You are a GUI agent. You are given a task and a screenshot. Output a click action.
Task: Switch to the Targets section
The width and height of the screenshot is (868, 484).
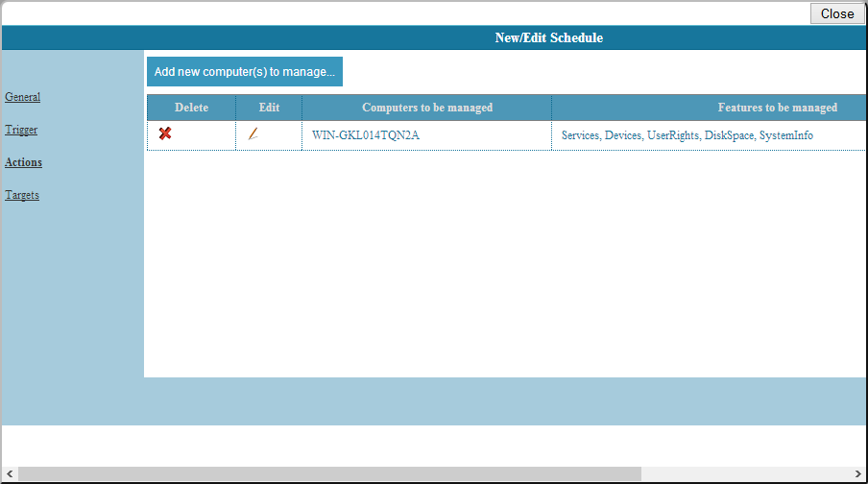[x=22, y=195]
